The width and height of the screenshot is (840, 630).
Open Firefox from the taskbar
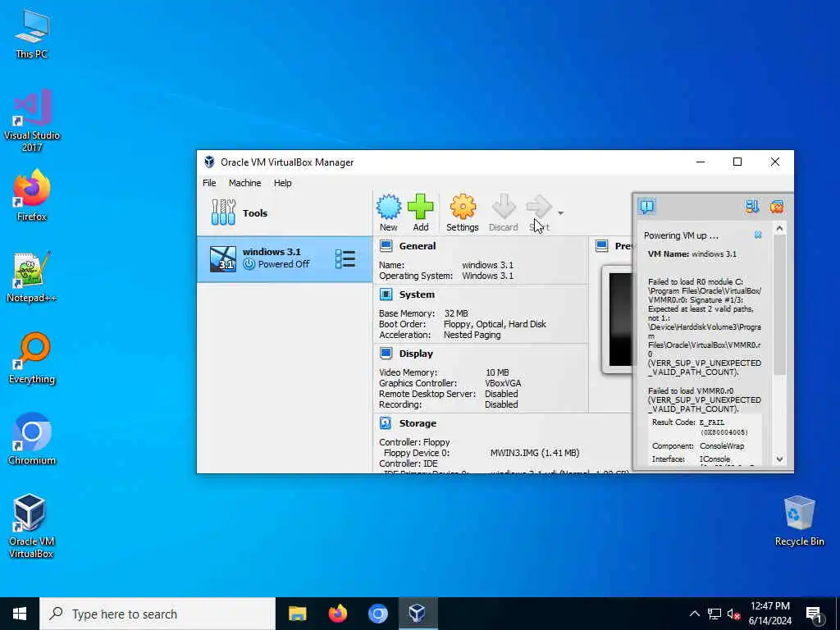pos(337,614)
